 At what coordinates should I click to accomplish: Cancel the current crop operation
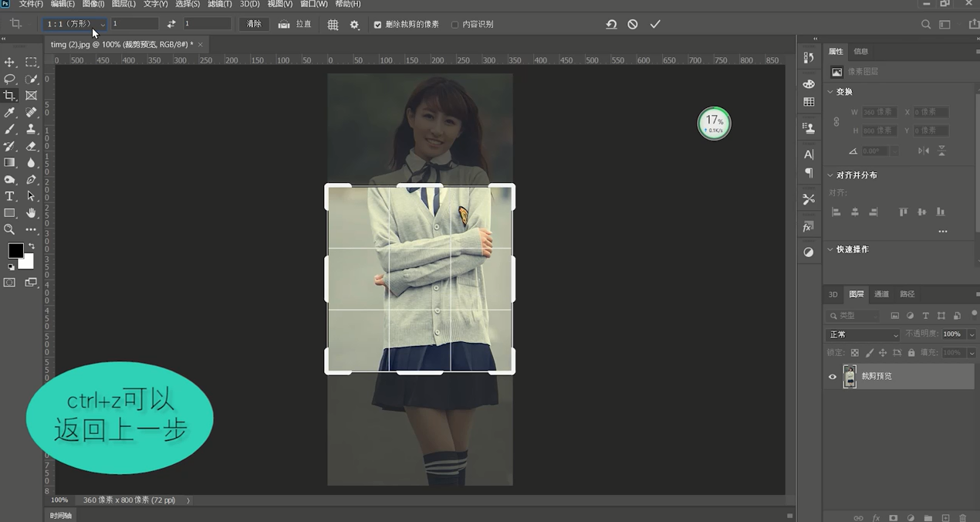[x=633, y=25]
